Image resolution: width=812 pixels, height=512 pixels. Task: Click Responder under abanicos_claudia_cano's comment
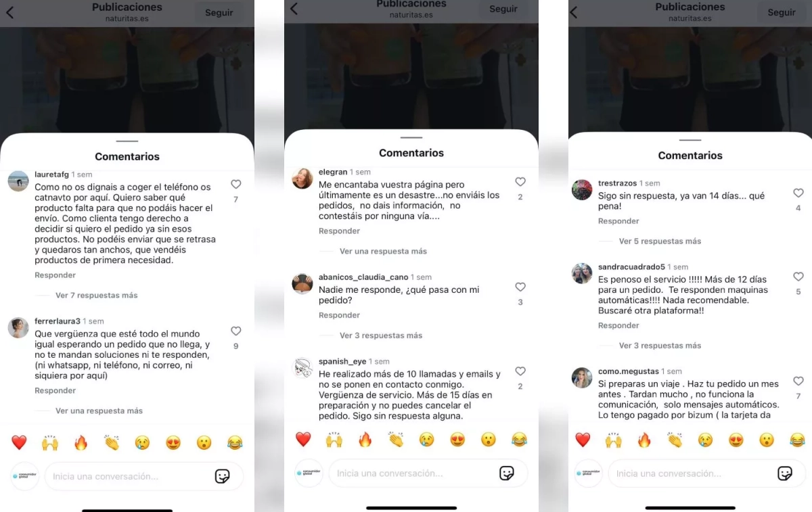[x=340, y=315]
